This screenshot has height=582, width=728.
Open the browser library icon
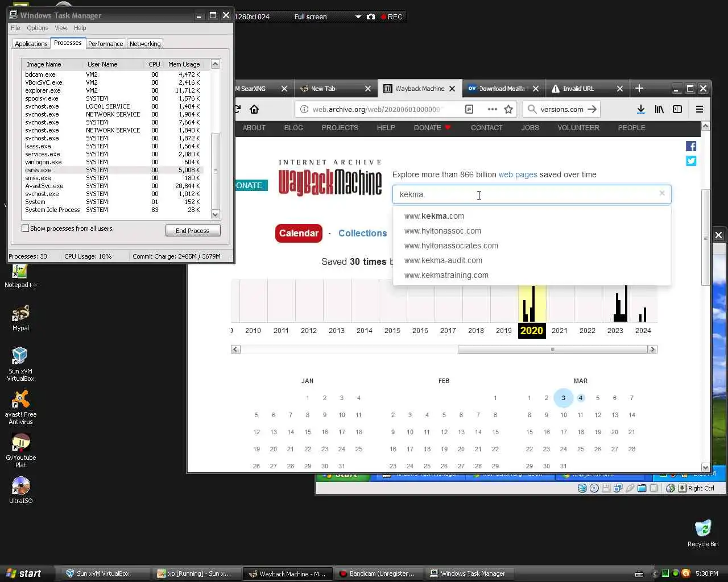coord(659,109)
